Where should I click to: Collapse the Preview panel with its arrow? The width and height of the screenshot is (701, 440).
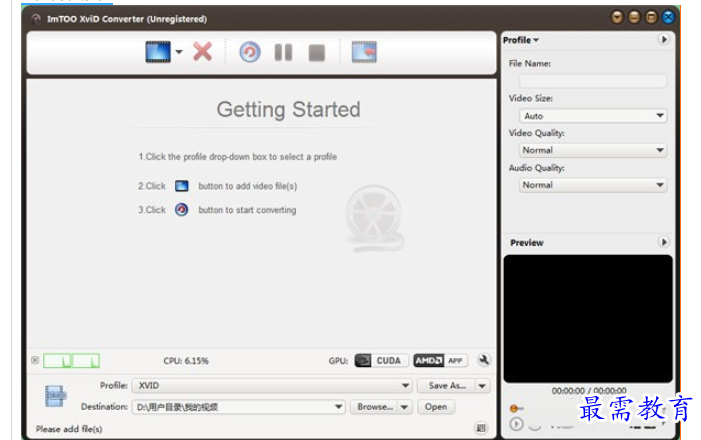point(664,242)
